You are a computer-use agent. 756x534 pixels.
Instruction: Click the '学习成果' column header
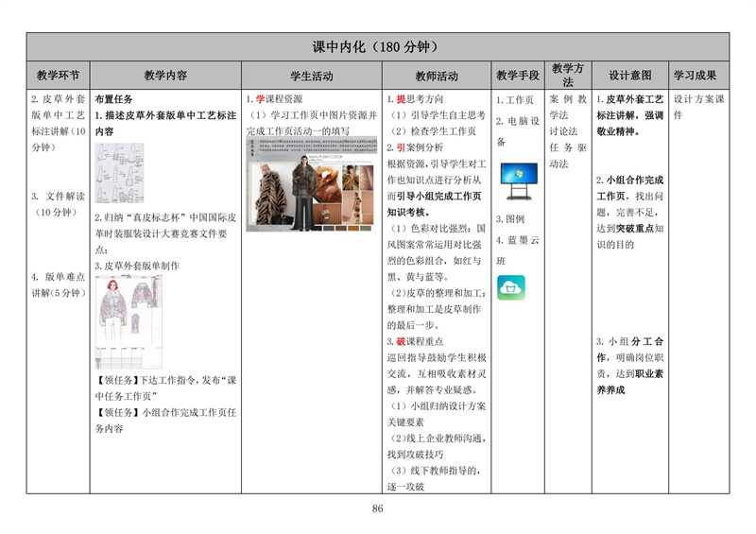695,76
